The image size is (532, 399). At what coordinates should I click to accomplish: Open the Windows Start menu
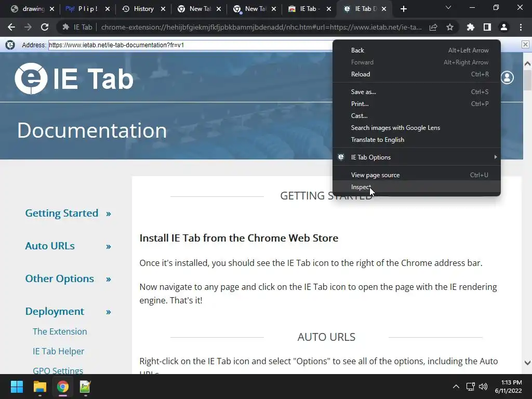[x=17, y=387]
